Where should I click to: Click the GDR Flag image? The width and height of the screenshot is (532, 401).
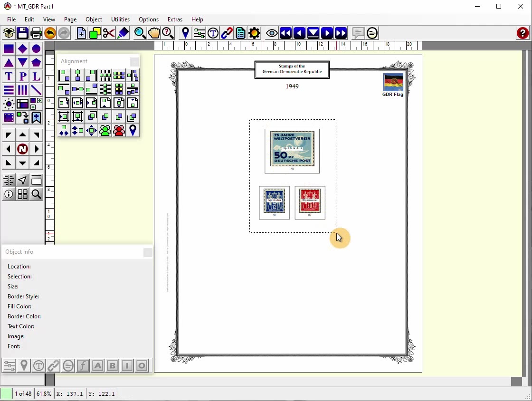393,82
